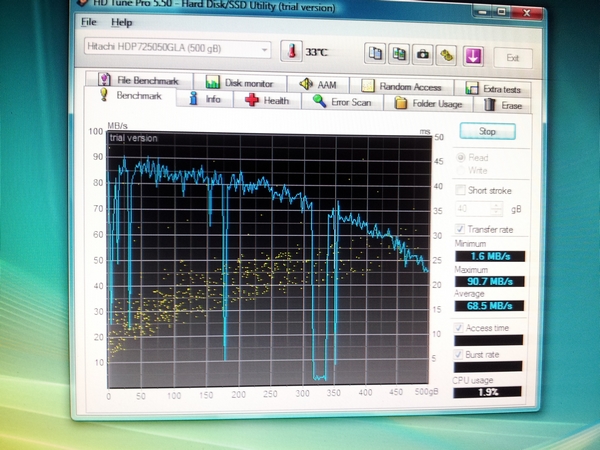Select the Read radio button
The width and height of the screenshot is (600, 450).
coord(461,157)
